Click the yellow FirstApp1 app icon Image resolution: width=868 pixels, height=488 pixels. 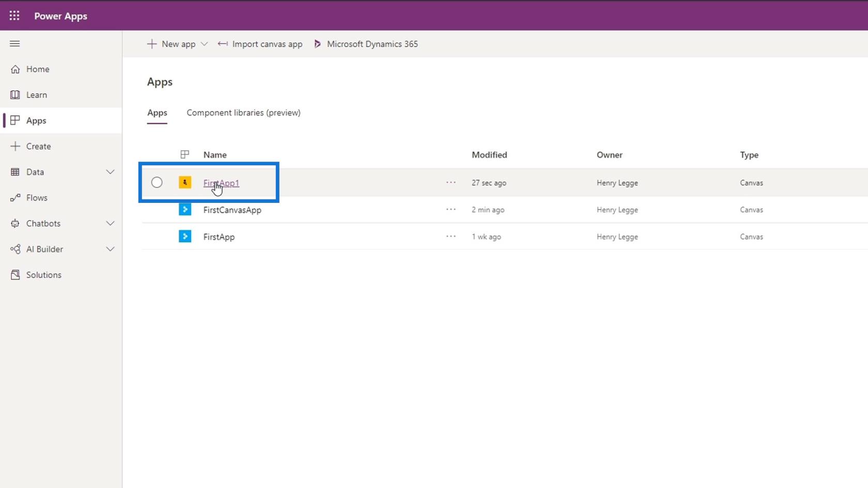(185, 182)
